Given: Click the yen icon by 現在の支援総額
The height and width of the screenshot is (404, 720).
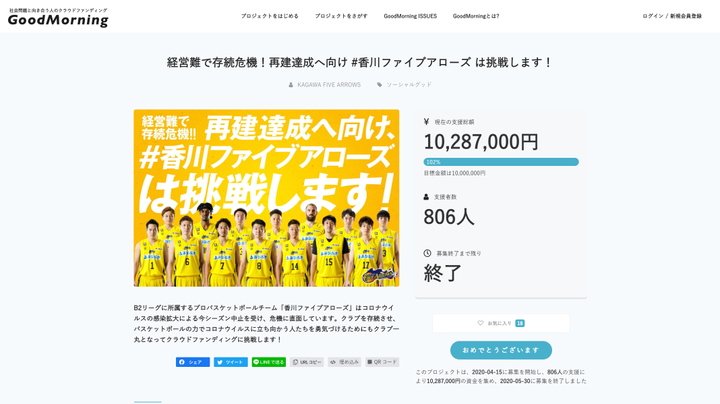Looking at the screenshot, I should [426, 122].
